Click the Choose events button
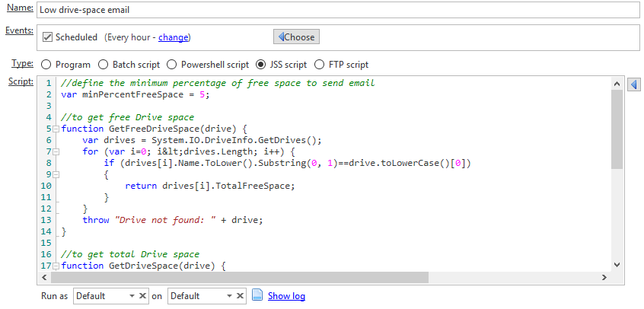This screenshot has height=309, width=644. [296, 37]
